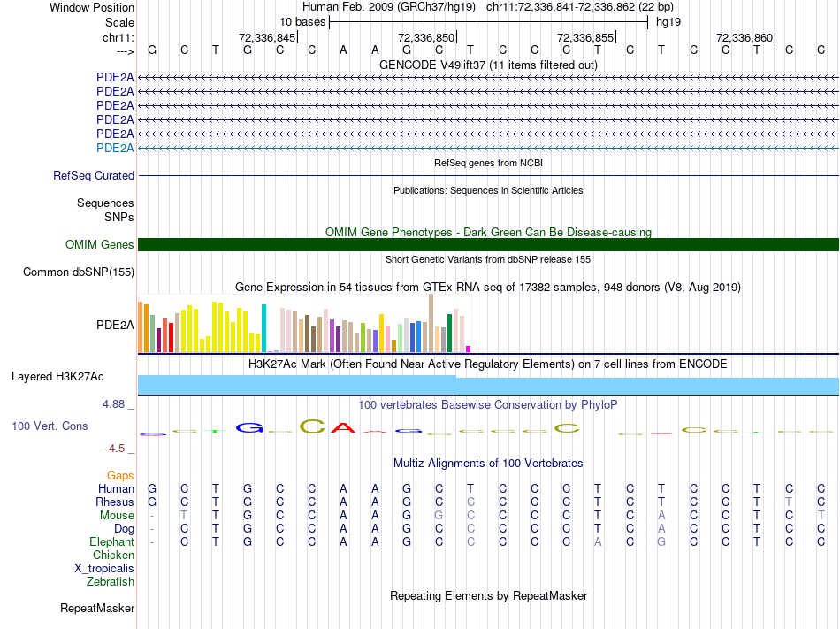Select the Elephant alignment row label
This screenshot has height=629, width=840.
tap(111, 542)
